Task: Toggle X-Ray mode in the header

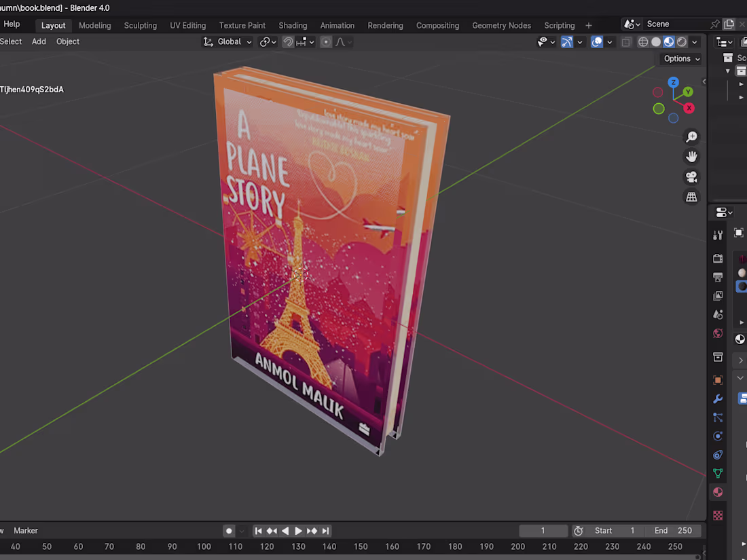Action: pyautogui.click(x=625, y=41)
